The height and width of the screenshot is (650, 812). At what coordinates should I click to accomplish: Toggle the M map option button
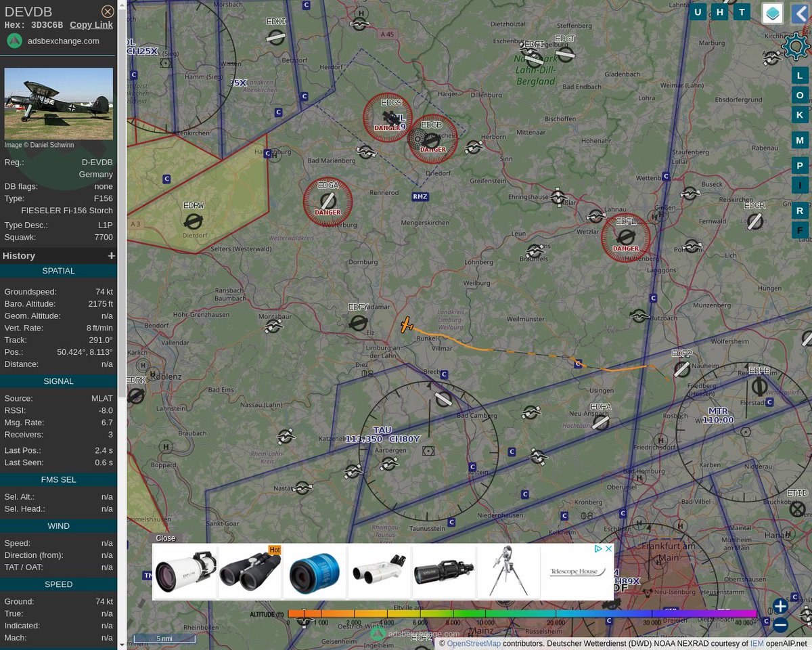(x=800, y=140)
